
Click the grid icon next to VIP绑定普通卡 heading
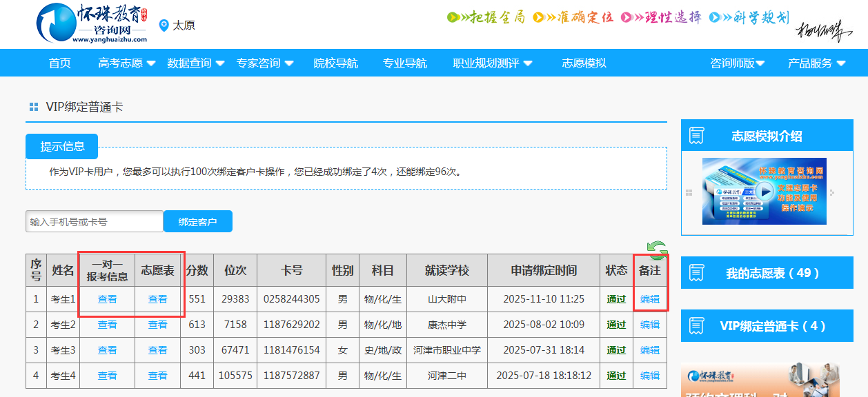point(34,107)
